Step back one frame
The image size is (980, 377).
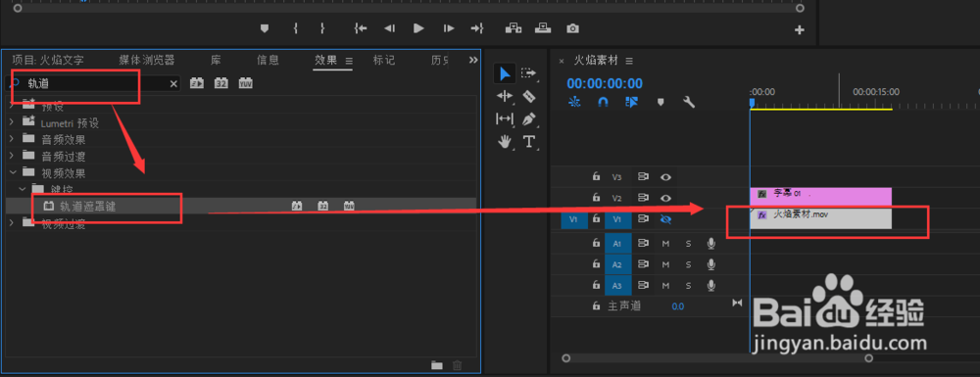[389, 28]
